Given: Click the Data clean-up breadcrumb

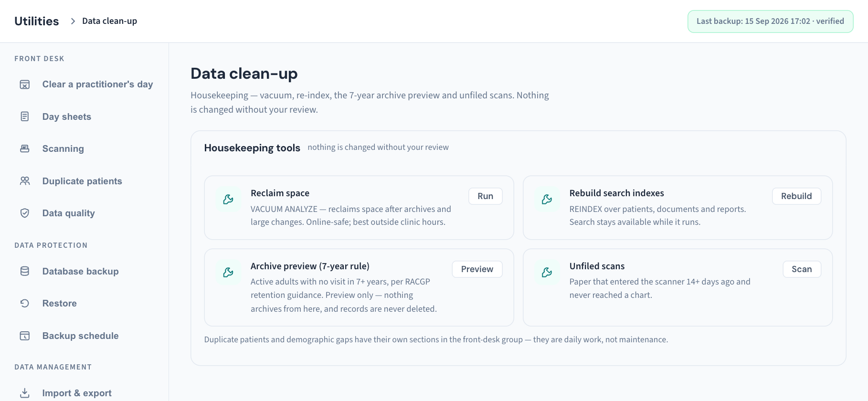Looking at the screenshot, I should (x=109, y=21).
